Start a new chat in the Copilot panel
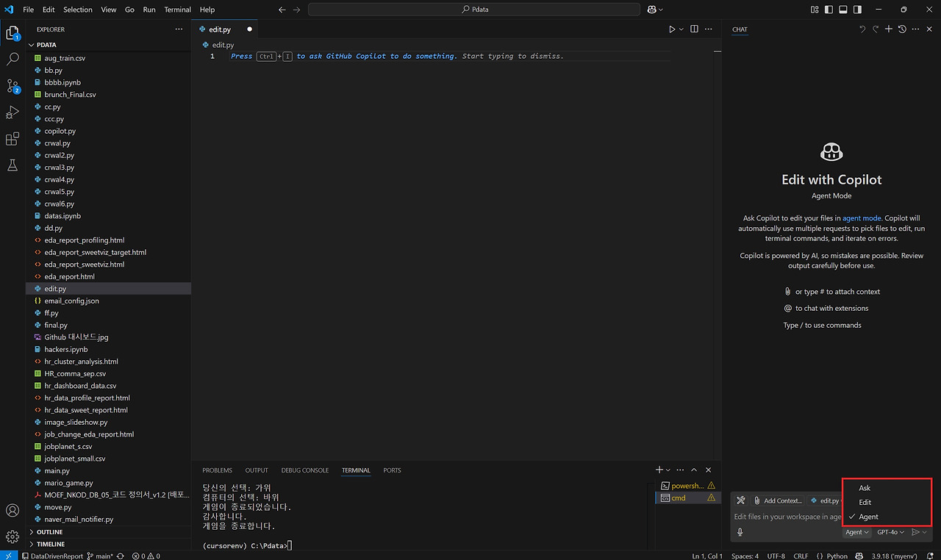This screenshot has height=560, width=941. pyautogui.click(x=889, y=29)
